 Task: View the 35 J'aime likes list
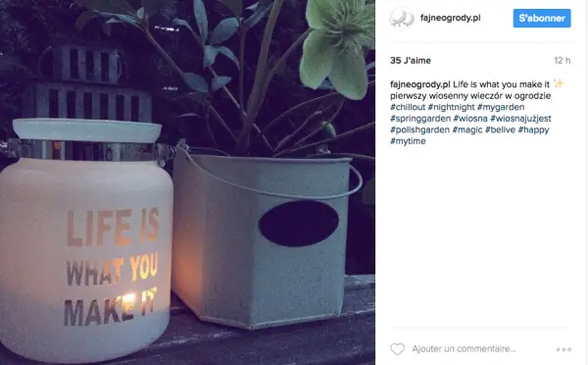(411, 61)
